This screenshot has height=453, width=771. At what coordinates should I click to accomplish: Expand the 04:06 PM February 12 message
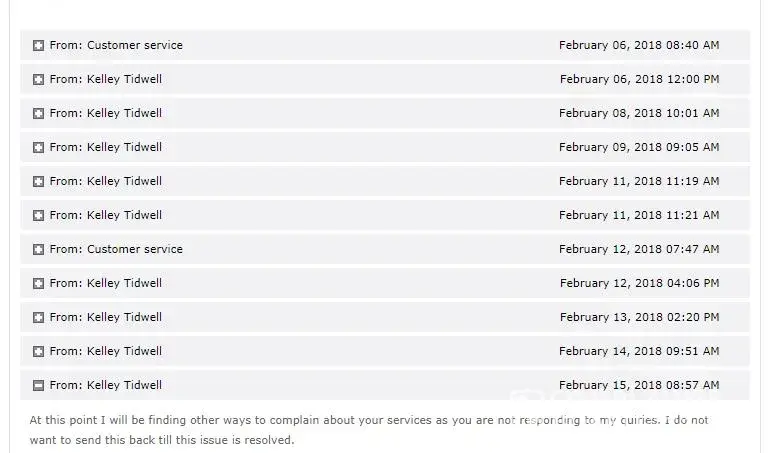click(x=39, y=284)
